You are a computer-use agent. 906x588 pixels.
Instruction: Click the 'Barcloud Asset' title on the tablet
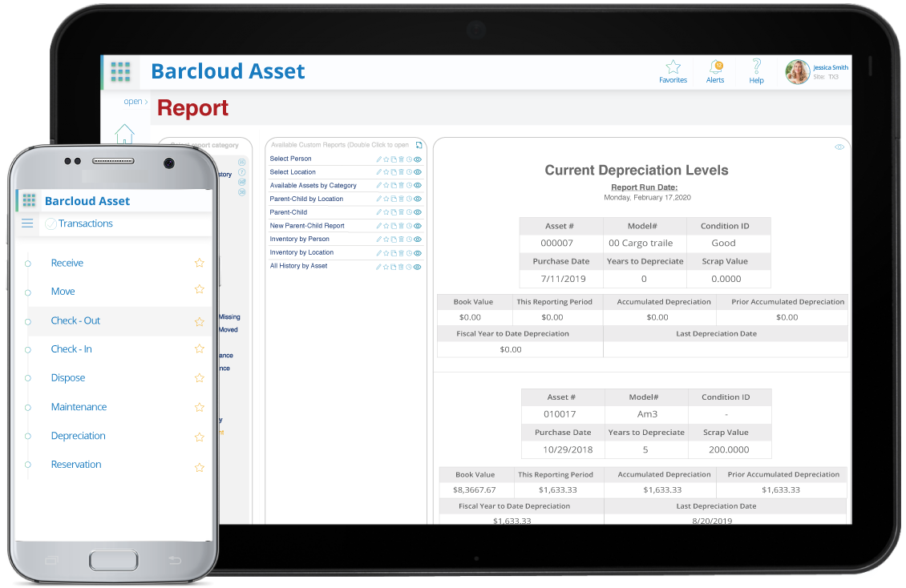228,71
